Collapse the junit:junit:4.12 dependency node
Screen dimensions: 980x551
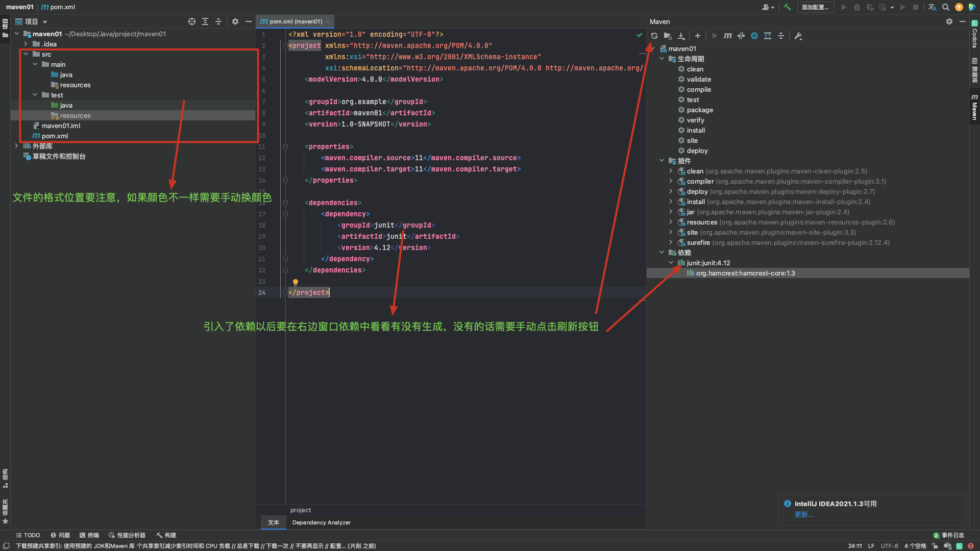tap(671, 263)
